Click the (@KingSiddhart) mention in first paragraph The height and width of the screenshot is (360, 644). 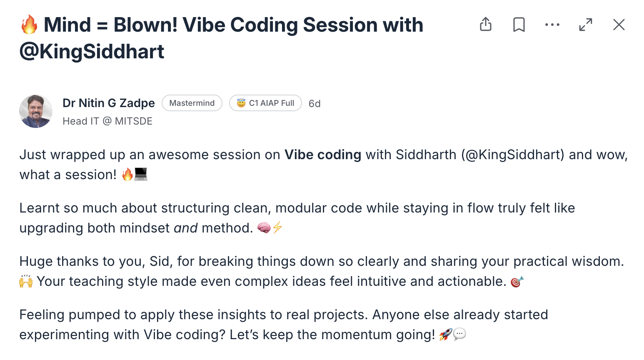point(513,155)
